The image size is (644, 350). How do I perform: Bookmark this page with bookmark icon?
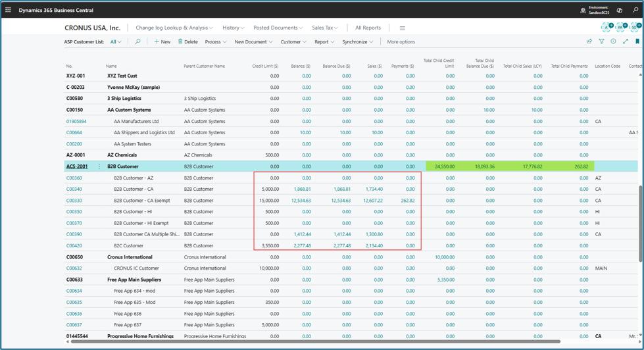[x=637, y=41]
